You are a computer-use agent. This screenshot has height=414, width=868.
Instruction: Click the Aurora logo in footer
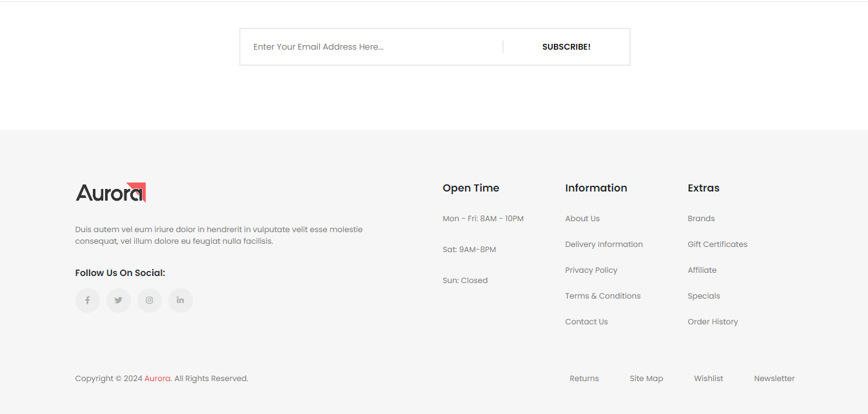111,192
